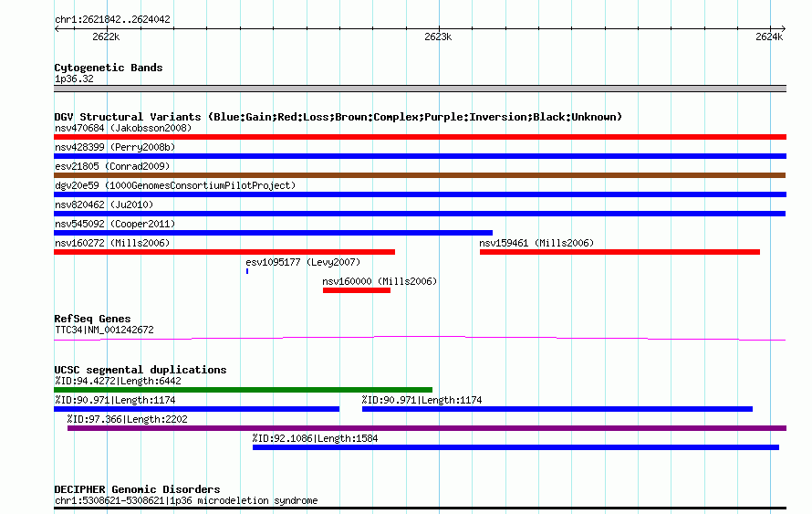Viewport: 812px width, 514px height.
Task: Click the 2624k ruler mark
Action: pyautogui.click(x=769, y=37)
